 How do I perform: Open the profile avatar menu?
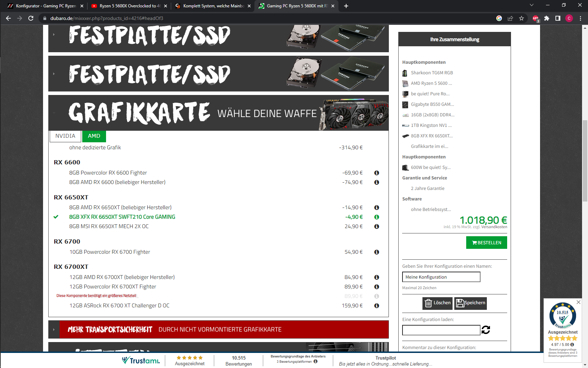click(569, 18)
